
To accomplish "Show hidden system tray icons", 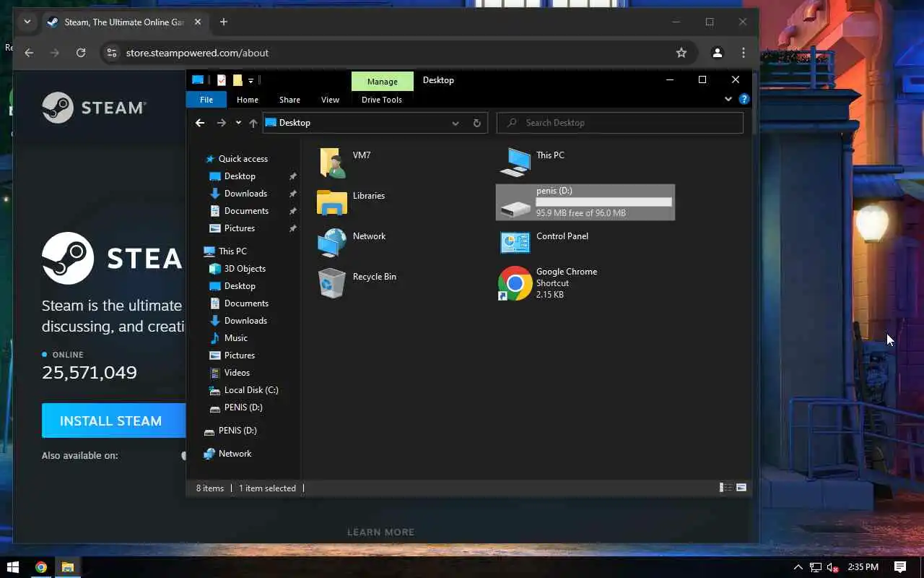I will click(x=798, y=567).
